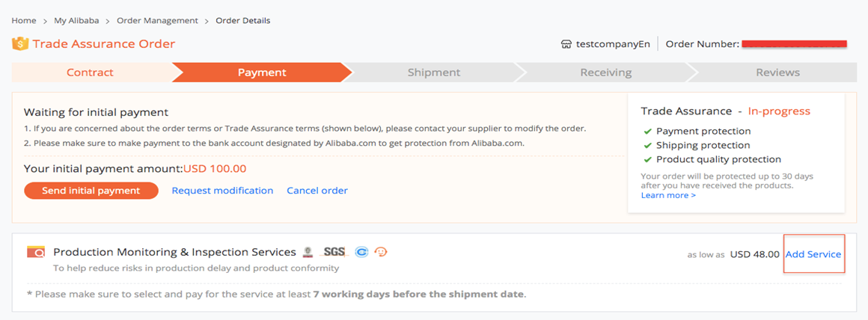This screenshot has width=868, height=320.
Task: Open the Receiving step tab
Action: (x=605, y=73)
